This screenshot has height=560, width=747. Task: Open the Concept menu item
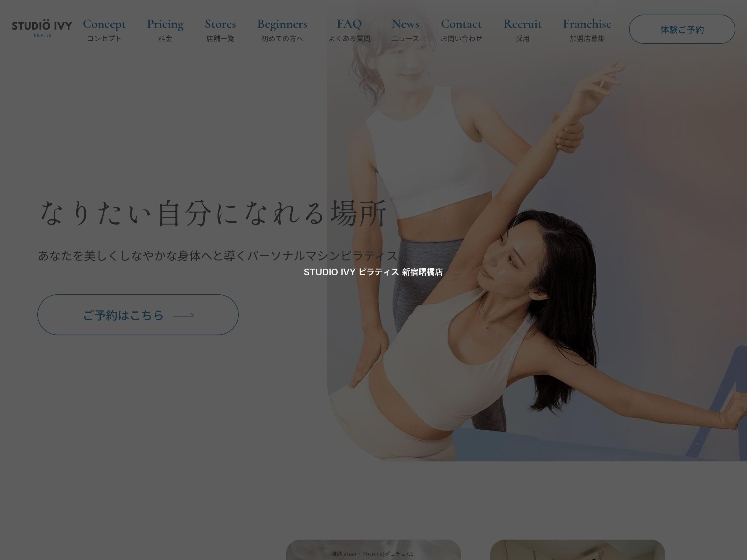coord(104,30)
